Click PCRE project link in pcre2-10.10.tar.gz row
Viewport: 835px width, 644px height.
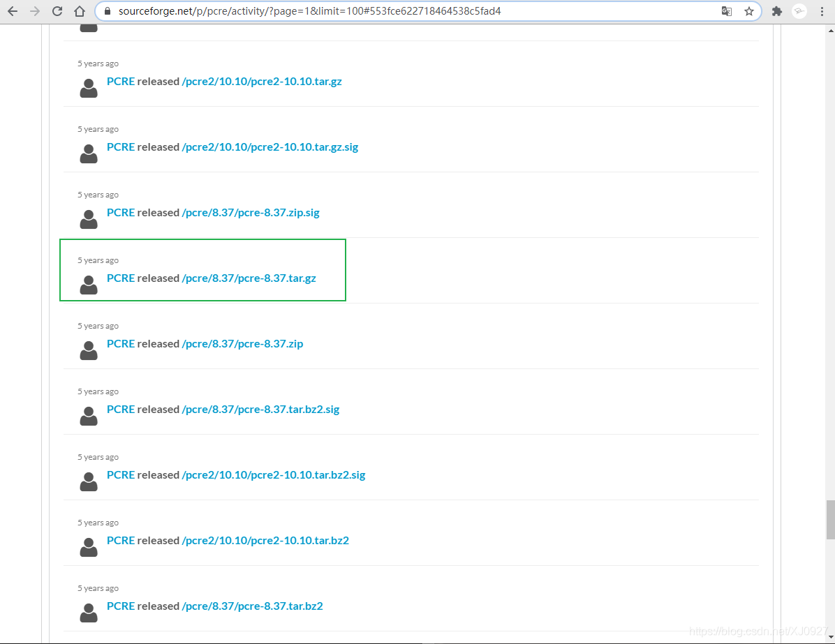[x=121, y=82]
